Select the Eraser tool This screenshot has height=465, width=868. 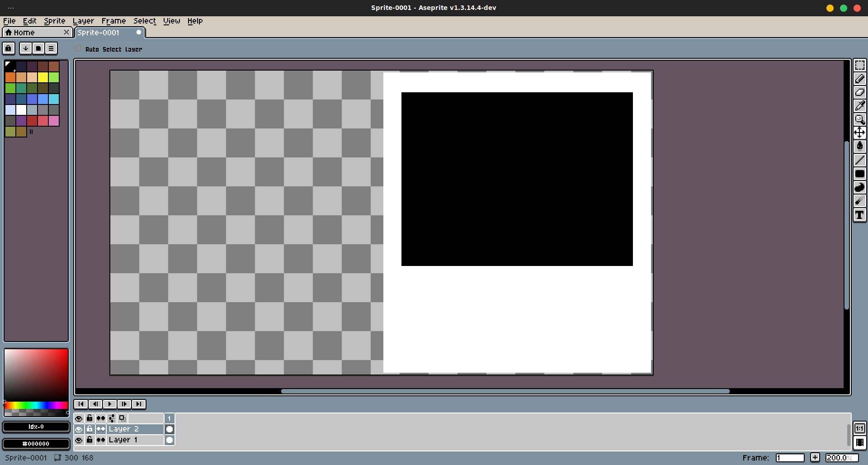click(860, 92)
